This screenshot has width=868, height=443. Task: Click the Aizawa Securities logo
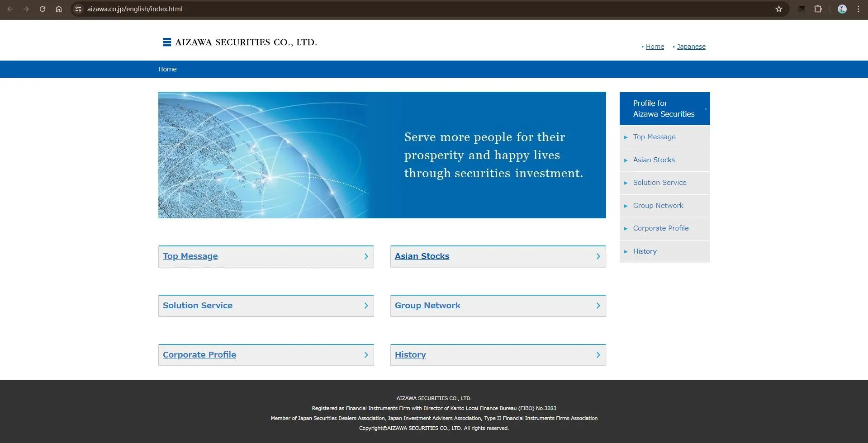[x=240, y=42]
